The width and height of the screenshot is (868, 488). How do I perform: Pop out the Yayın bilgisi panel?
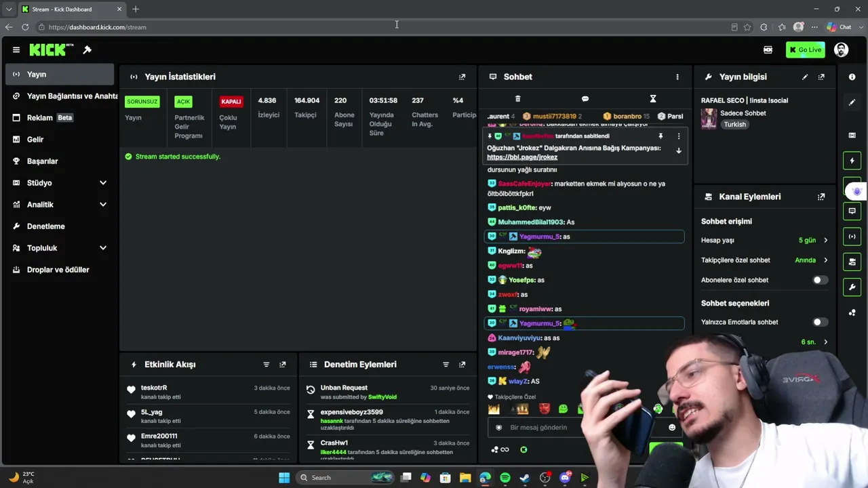click(821, 77)
